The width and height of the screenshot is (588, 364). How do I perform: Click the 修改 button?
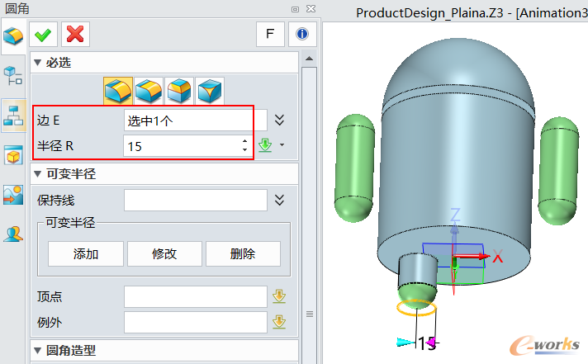(164, 253)
